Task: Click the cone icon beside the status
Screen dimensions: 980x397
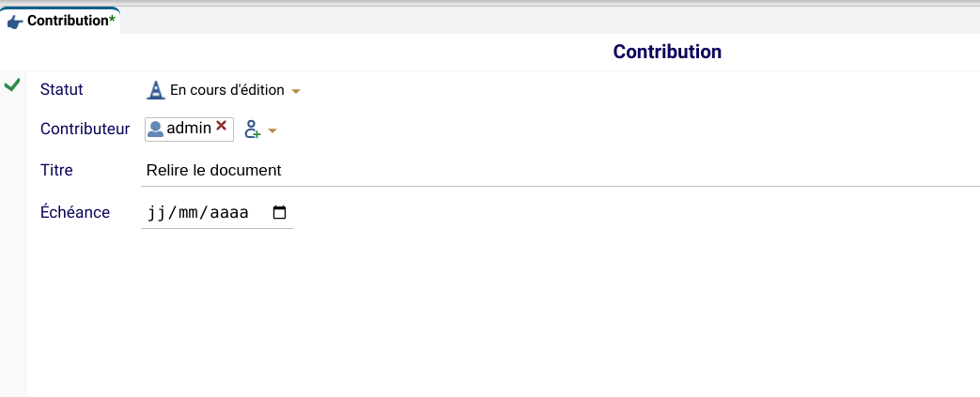Action: [x=156, y=90]
